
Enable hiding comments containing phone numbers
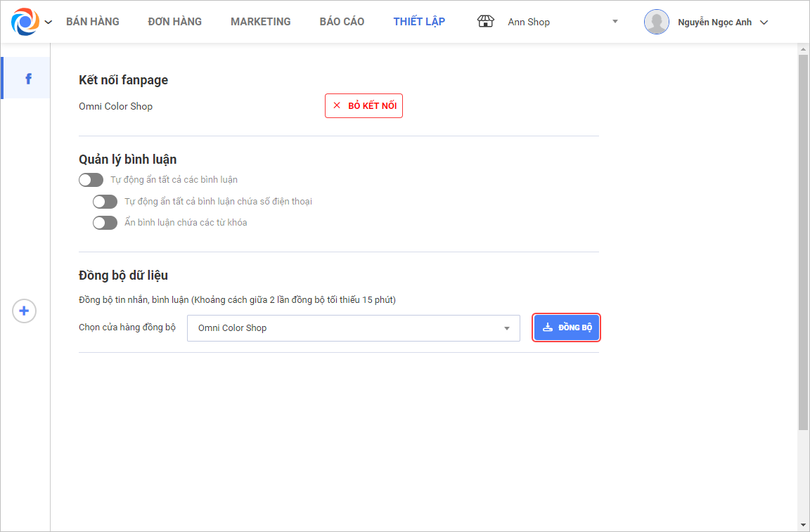point(105,202)
